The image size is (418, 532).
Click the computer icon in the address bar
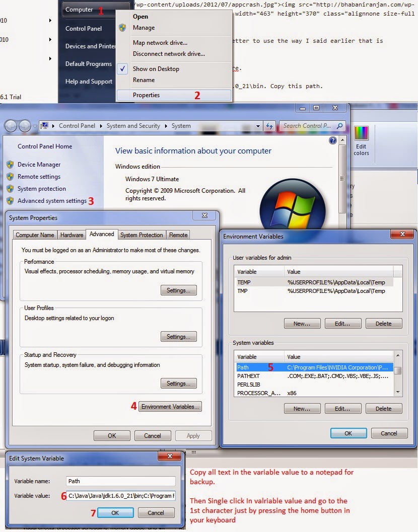click(x=44, y=126)
